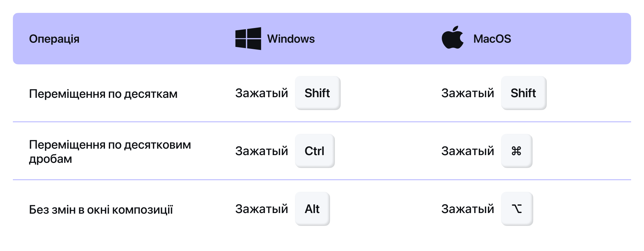Click the Windows logo icon
644x251 pixels.
point(248,39)
